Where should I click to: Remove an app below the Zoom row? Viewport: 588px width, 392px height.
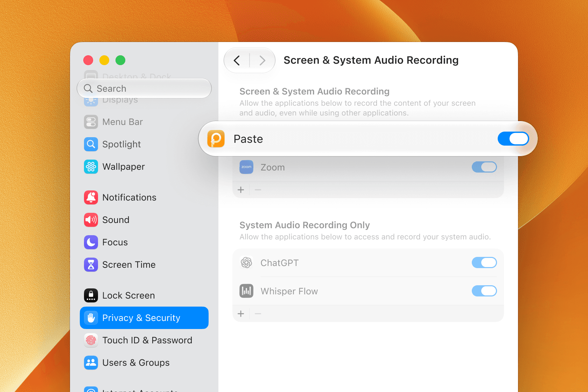pos(258,190)
